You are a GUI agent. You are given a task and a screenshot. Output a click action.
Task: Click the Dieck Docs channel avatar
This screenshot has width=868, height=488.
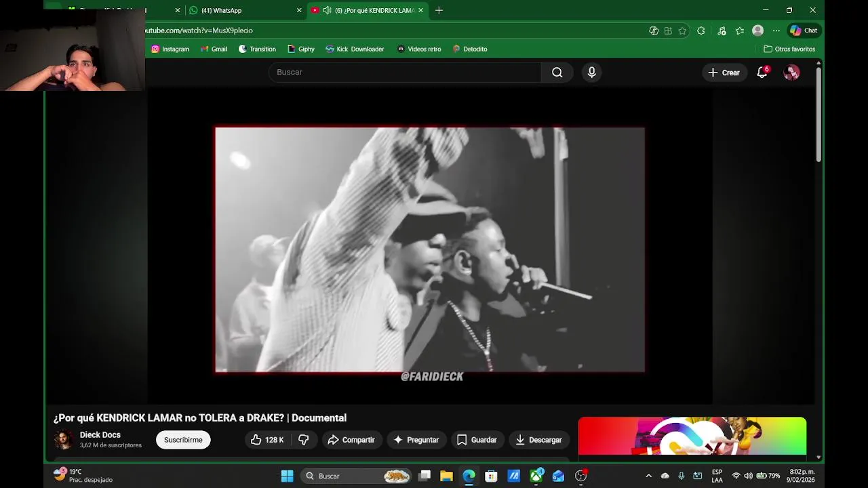point(64,440)
